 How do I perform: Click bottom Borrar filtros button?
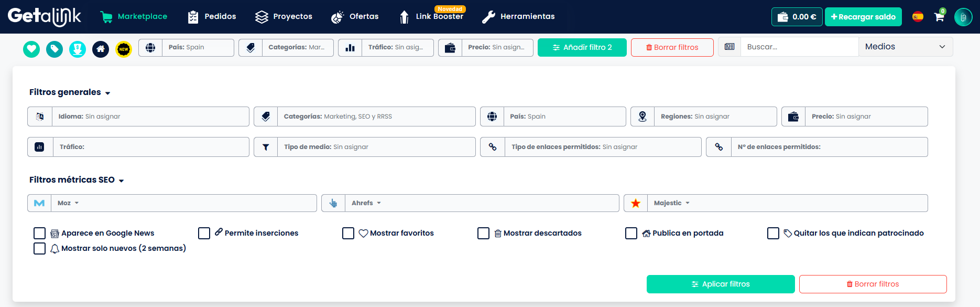point(873,284)
